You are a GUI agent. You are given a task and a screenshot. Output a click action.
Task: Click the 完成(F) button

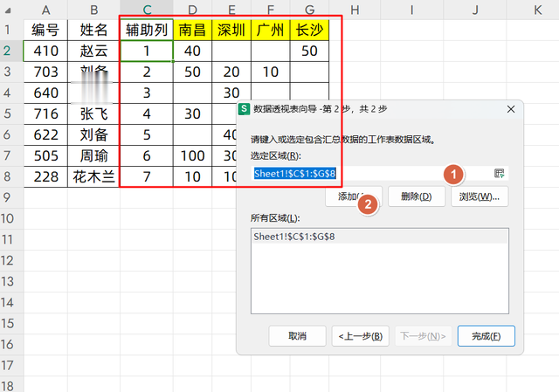[x=487, y=336]
